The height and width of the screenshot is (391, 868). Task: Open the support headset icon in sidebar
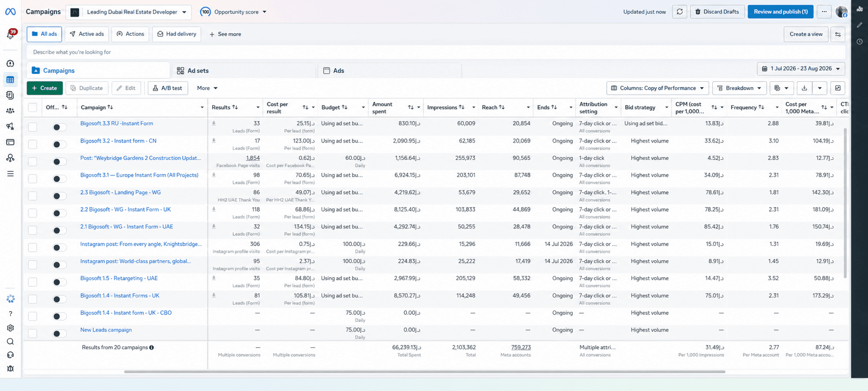pyautogui.click(x=10, y=355)
